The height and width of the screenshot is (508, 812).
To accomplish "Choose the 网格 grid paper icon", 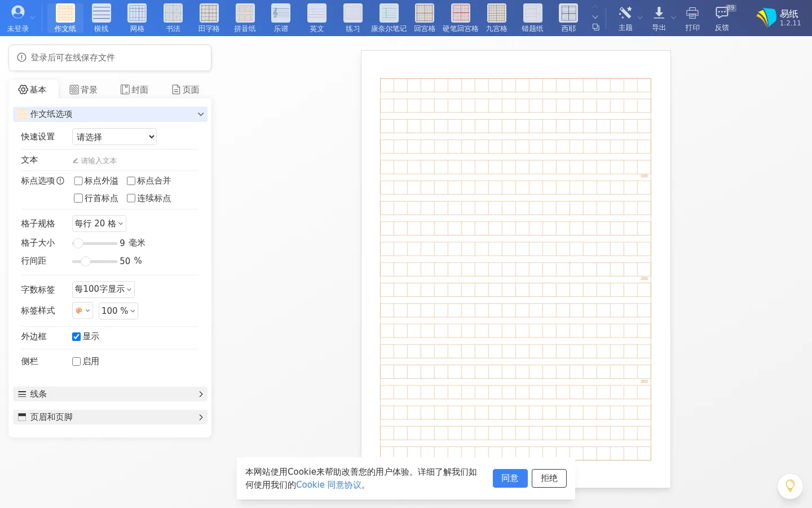I will click(137, 17).
